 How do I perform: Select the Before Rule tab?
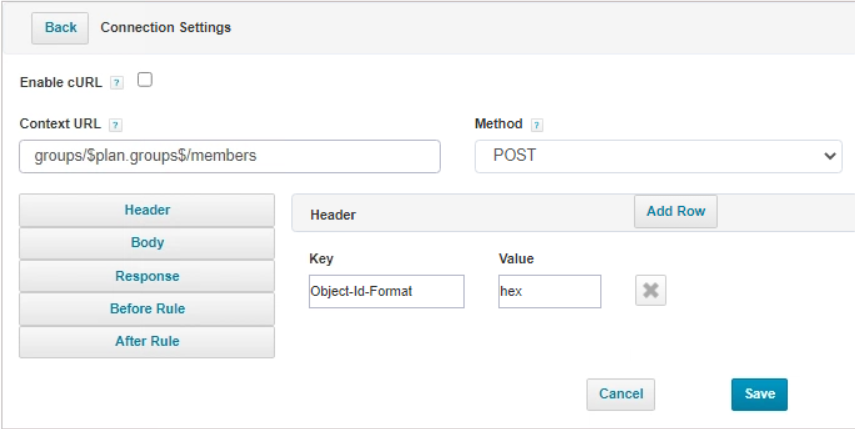(x=147, y=309)
